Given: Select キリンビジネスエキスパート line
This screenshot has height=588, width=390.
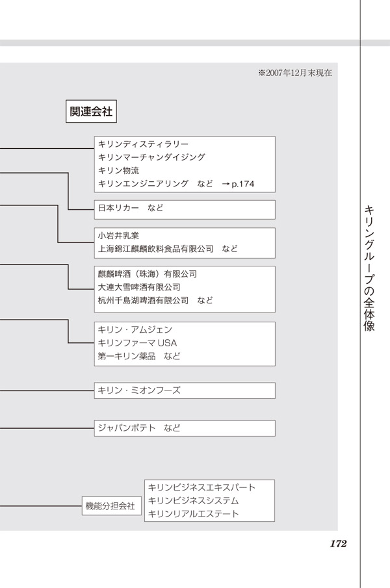Looking at the screenshot, I should 201,487.
